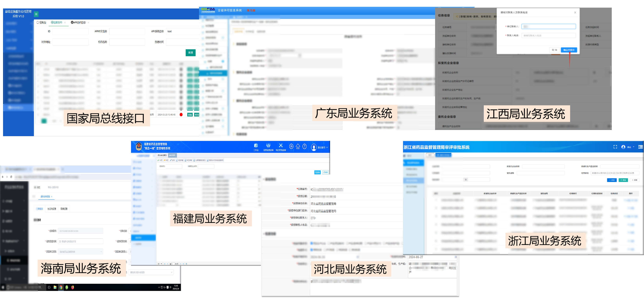Click the 单位联系人 input in Jiangxi dialog
The height and width of the screenshot is (298, 644).
(549, 26)
